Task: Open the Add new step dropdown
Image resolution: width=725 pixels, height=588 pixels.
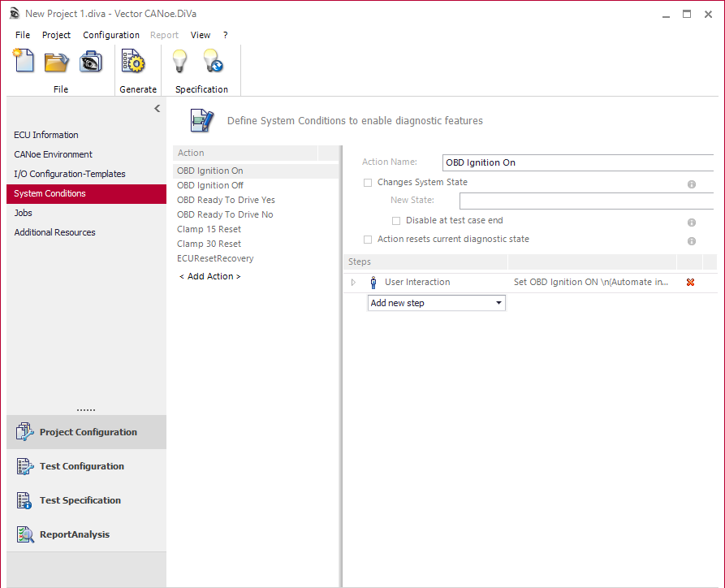Action: click(x=437, y=303)
